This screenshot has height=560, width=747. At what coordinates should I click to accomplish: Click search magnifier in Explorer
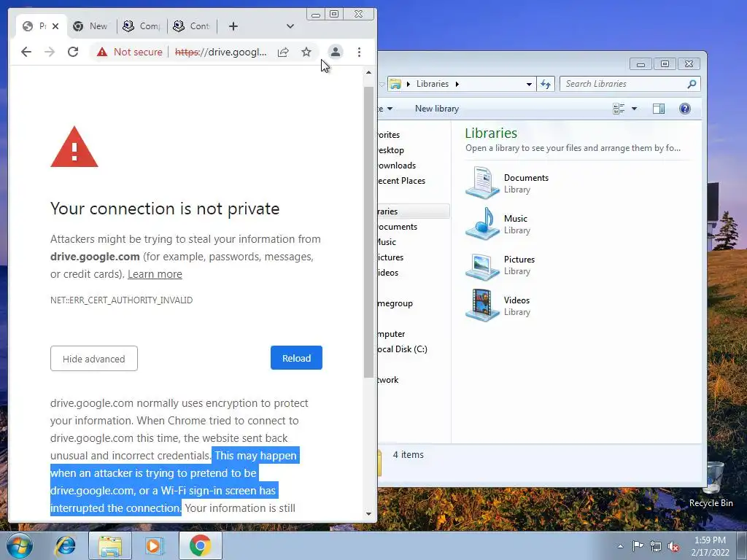[x=692, y=84]
